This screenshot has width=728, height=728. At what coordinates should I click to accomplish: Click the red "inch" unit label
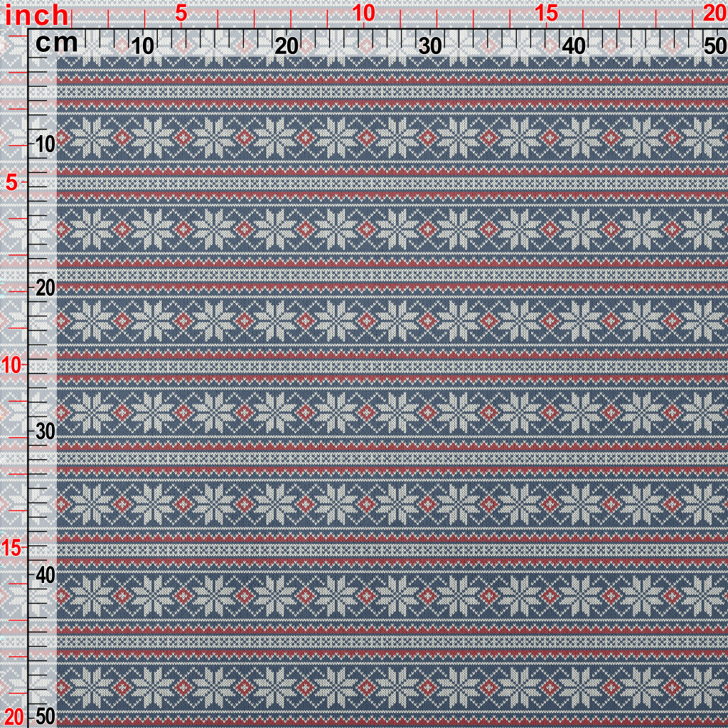click(x=37, y=15)
